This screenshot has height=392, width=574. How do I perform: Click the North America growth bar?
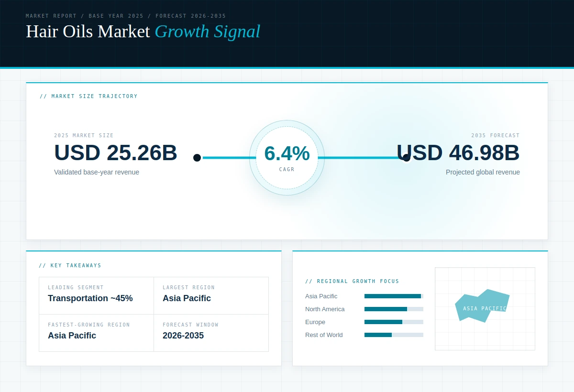[394, 309]
